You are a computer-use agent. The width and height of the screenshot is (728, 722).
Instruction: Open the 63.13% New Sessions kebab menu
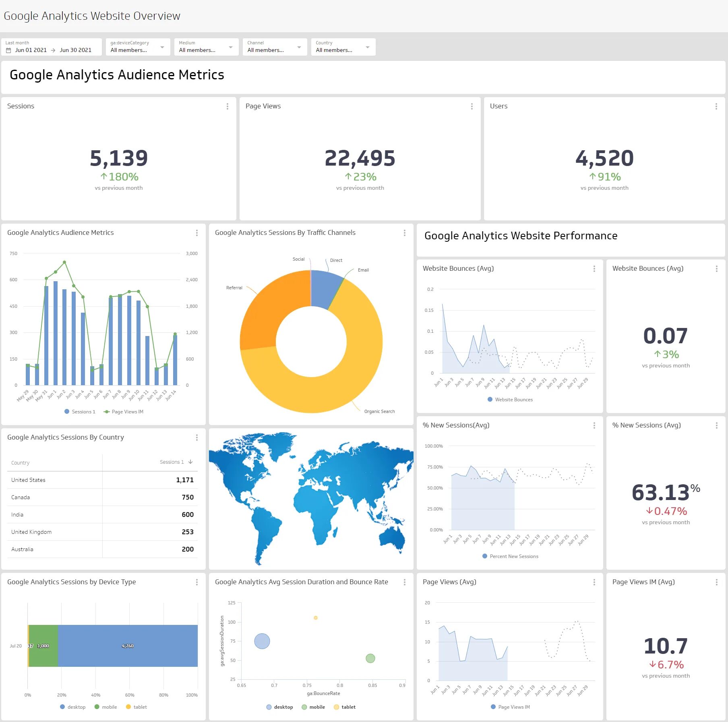[x=717, y=425]
